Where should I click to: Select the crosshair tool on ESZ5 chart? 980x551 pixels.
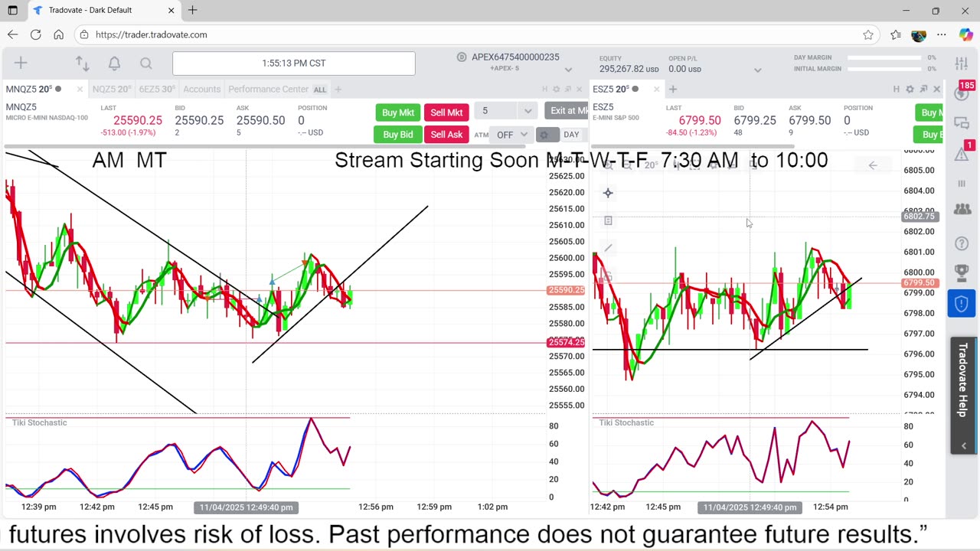608,193
